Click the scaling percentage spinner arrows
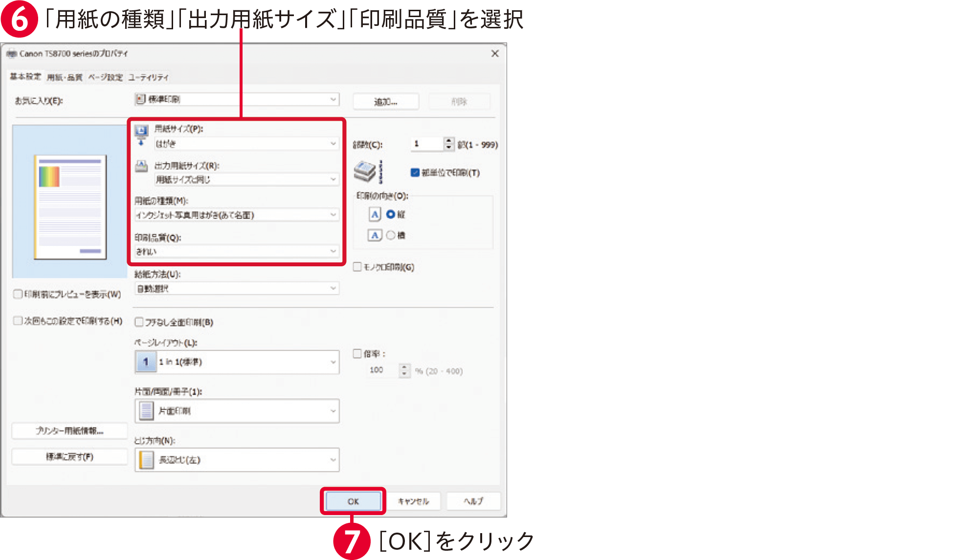The height and width of the screenshot is (560, 978). click(404, 370)
